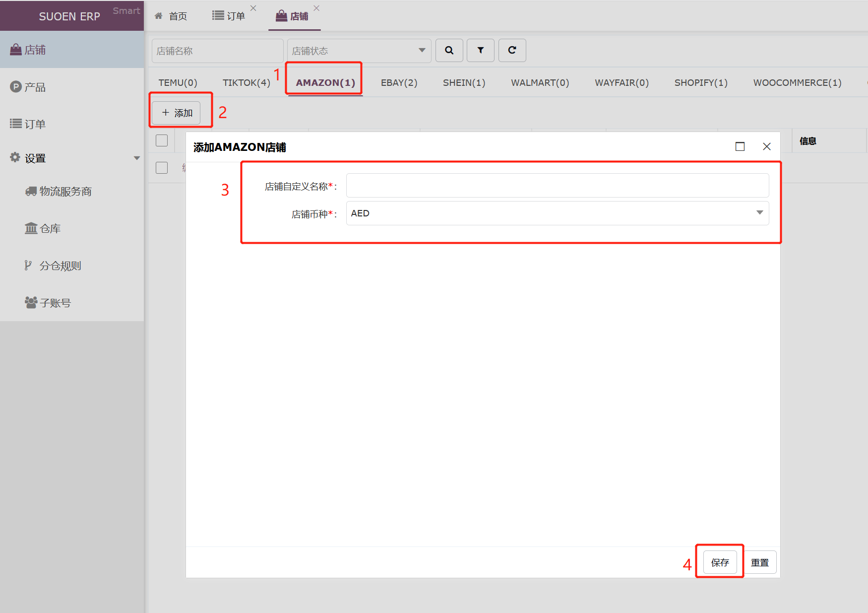This screenshot has width=868, height=613.
Task: Click the search magnifier button
Action: point(449,50)
